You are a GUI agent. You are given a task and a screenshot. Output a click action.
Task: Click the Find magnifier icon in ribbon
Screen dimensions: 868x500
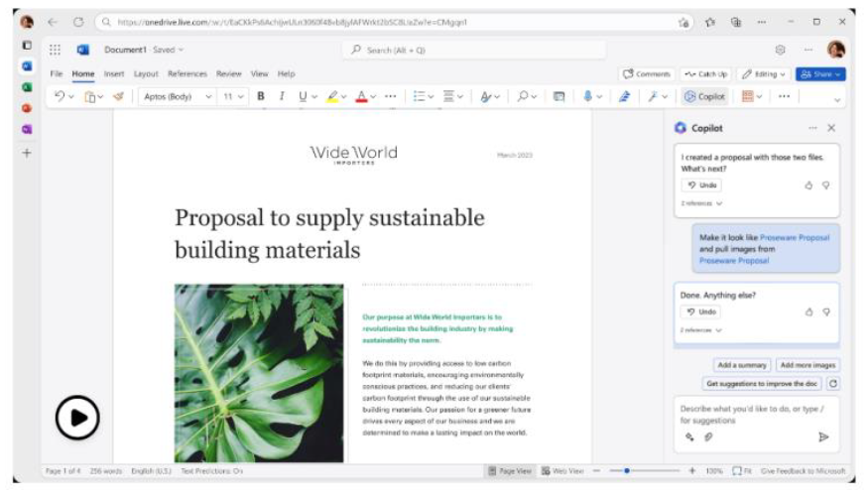pyautogui.click(x=522, y=96)
